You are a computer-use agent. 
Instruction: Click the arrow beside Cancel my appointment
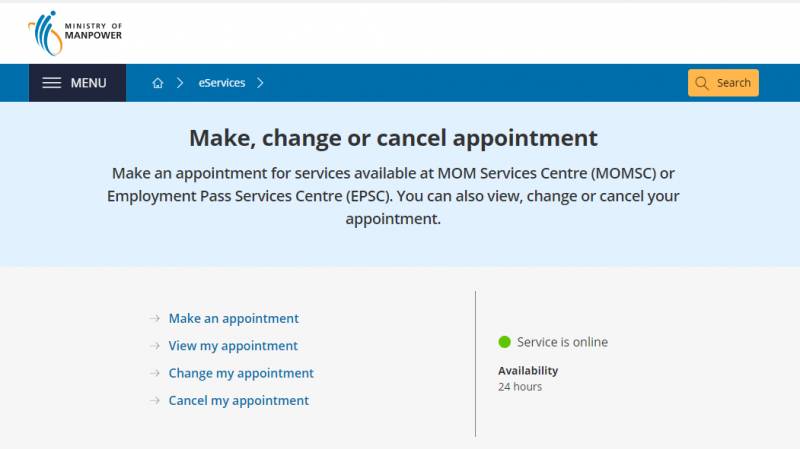pos(155,400)
